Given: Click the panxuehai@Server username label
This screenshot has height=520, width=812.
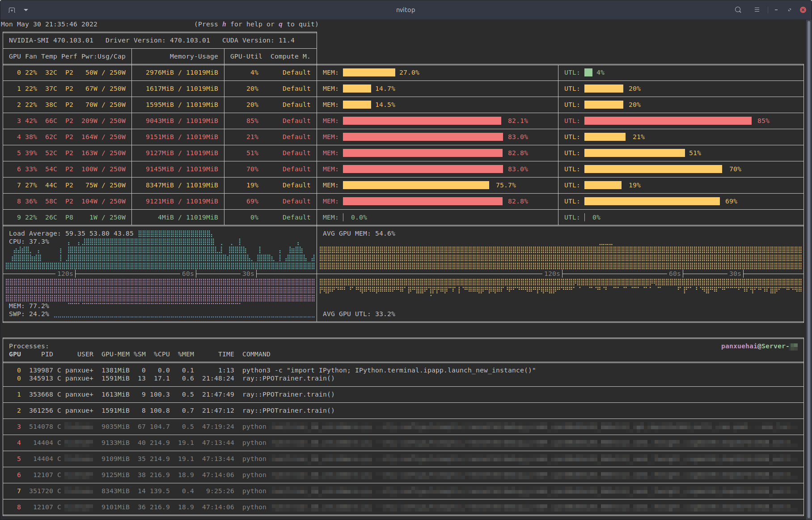Looking at the screenshot, I should click(x=755, y=346).
